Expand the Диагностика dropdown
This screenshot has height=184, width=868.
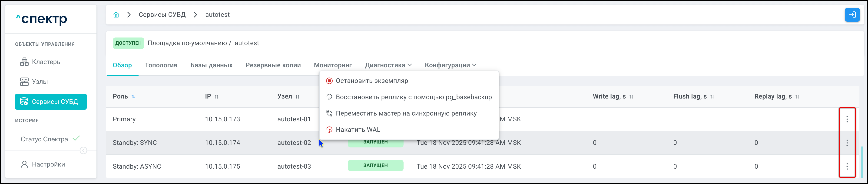[x=388, y=65]
